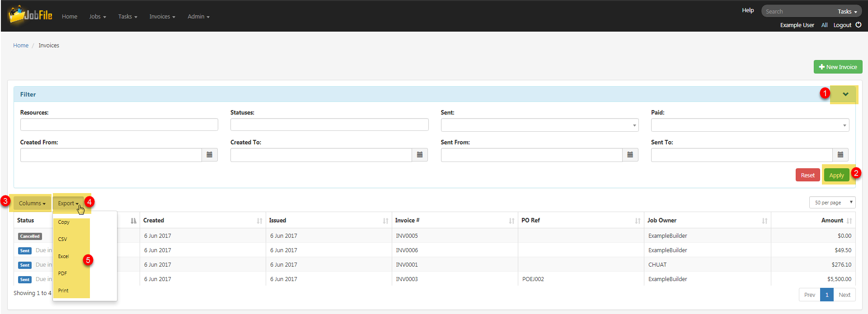Change the 50 per page selector
Viewport: 868px width, 314px height.
pos(832,203)
